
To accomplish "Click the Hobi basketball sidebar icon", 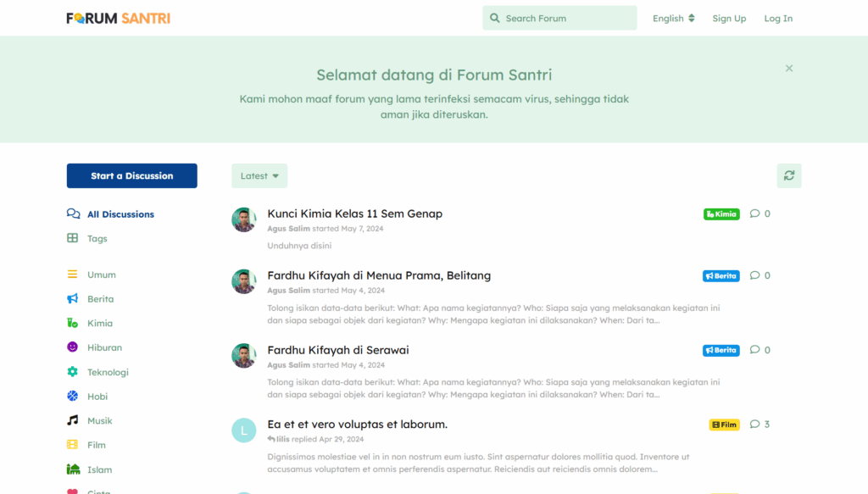I will 73,397.
